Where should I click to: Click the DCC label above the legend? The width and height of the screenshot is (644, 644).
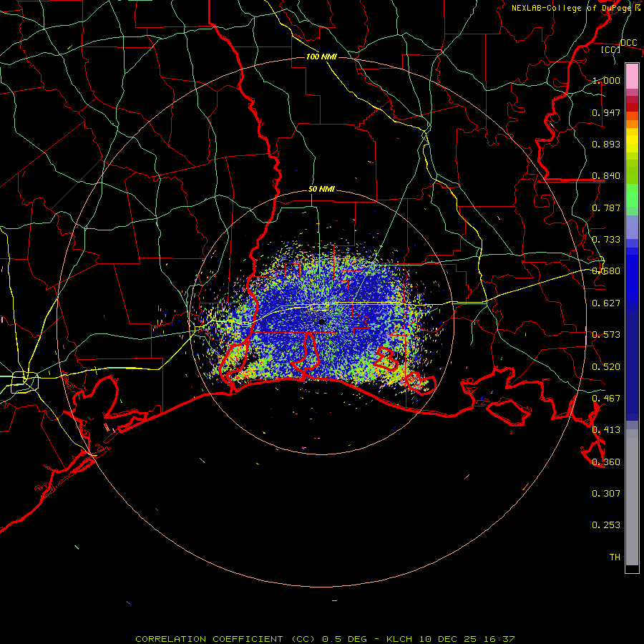point(628,43)
